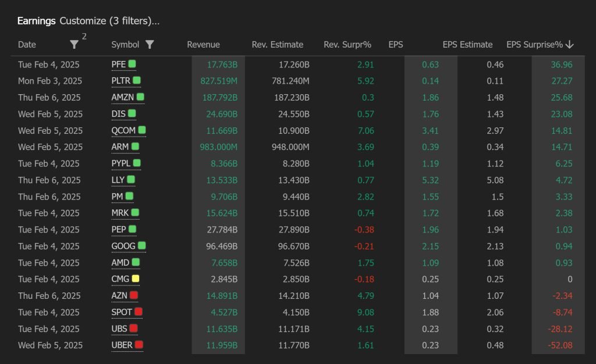
Task: Open the Date column filter icon
Action: coord(74,45)
